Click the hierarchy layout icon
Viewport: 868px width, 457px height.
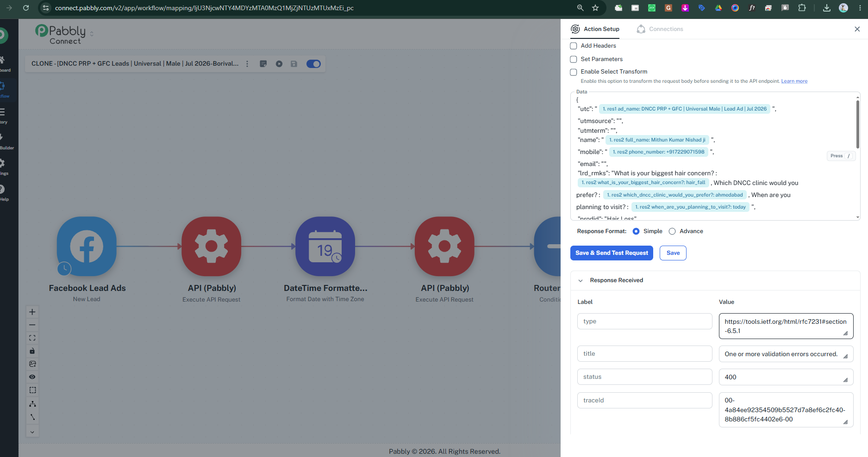click(32, 404)
